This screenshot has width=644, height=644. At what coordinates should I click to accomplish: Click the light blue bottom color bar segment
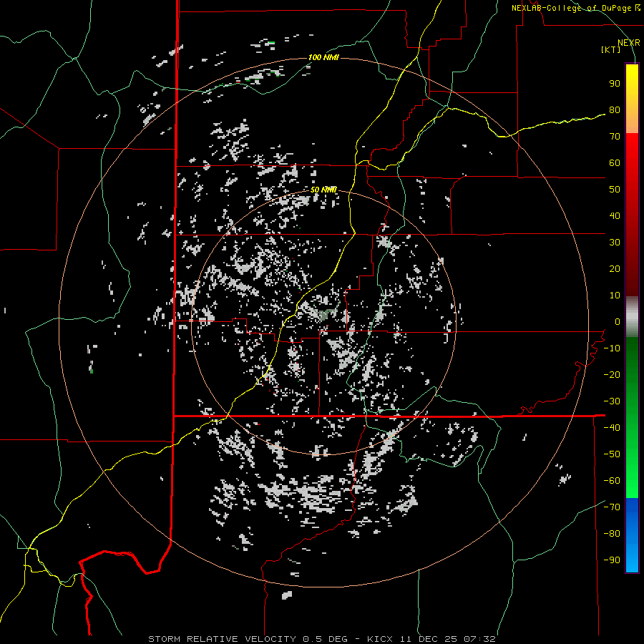[632, 557]
